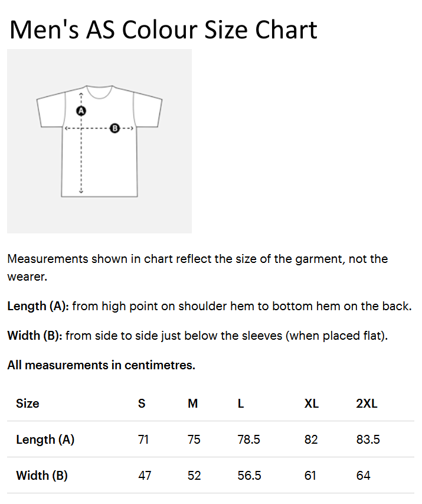Click the Length (A) row label in table
422x504 pixels.
click(x=45, y=440)
